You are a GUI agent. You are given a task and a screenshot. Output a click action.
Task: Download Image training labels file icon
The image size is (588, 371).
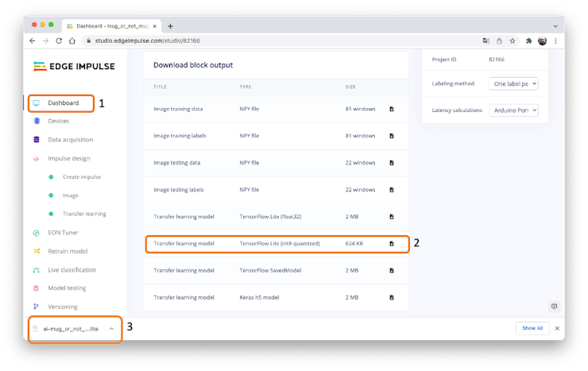[x=392, y=136]
